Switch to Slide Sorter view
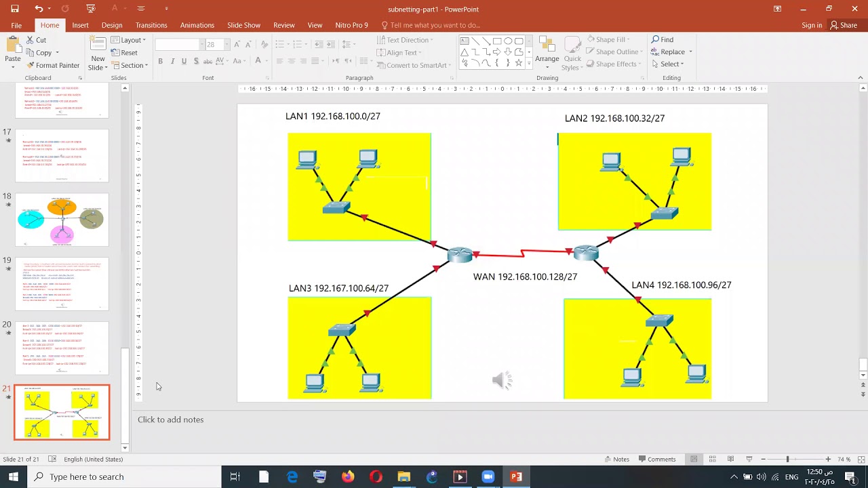Viewport: 868px width, 488px height. point(712,460)
